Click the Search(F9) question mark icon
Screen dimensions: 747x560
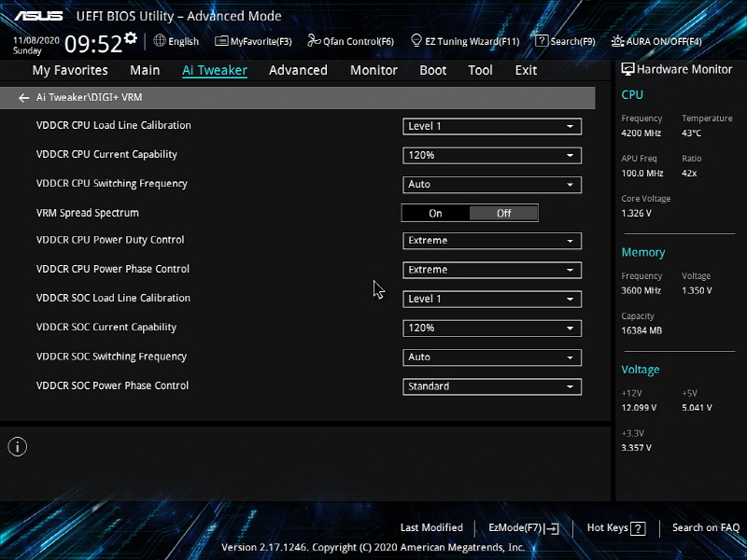(542, 41)
